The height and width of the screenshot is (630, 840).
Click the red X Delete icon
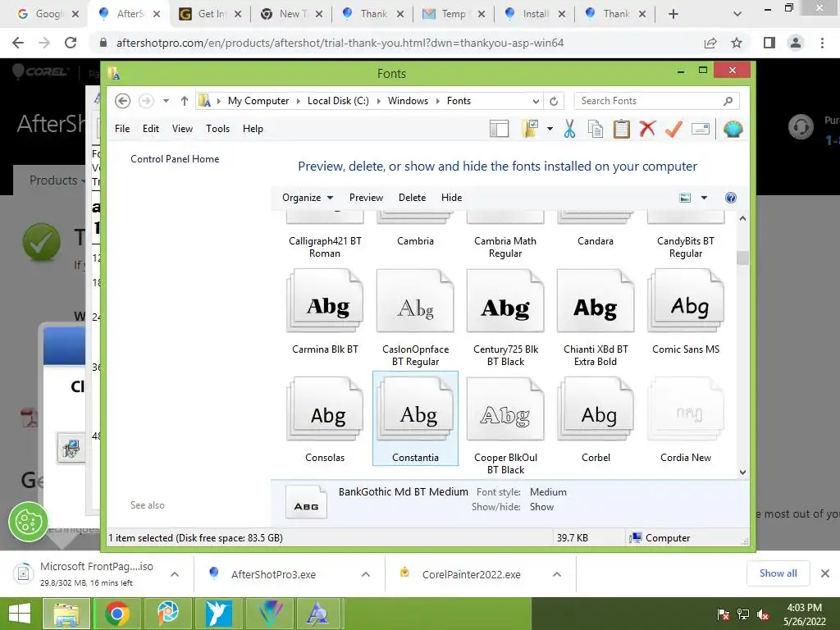pos(647,129)
